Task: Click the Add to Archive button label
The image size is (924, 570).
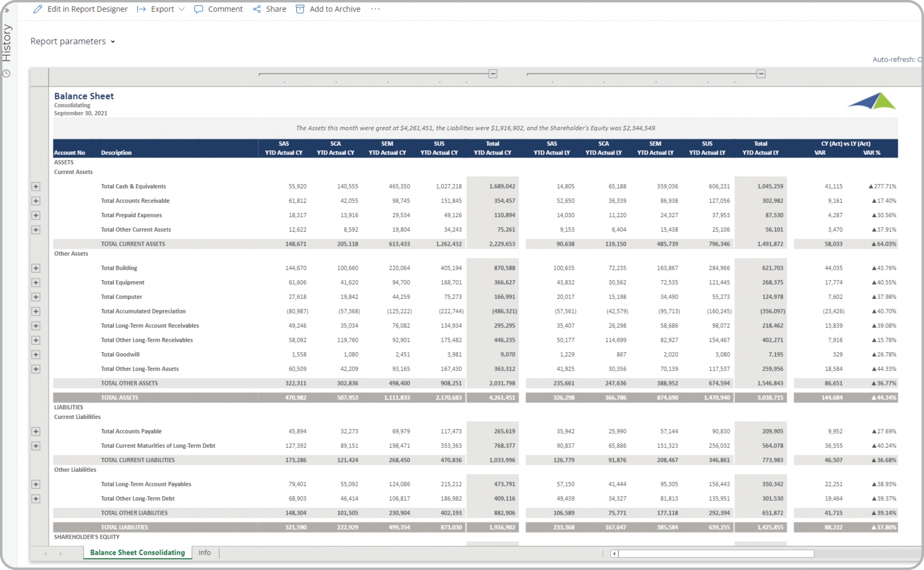Action: (335, 9)
